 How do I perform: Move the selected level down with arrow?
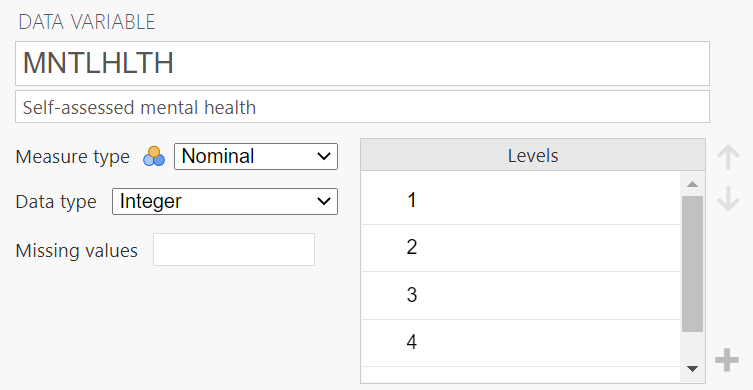tap(728, 199)
